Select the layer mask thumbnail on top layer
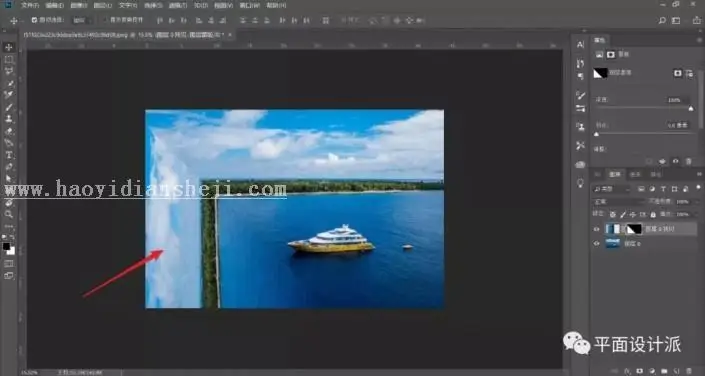 coord(634,229)
